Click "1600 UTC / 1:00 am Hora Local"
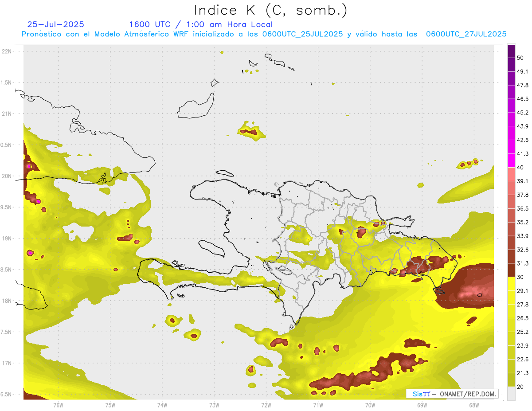The image size is (532, 411). click(x=201, y=24)
